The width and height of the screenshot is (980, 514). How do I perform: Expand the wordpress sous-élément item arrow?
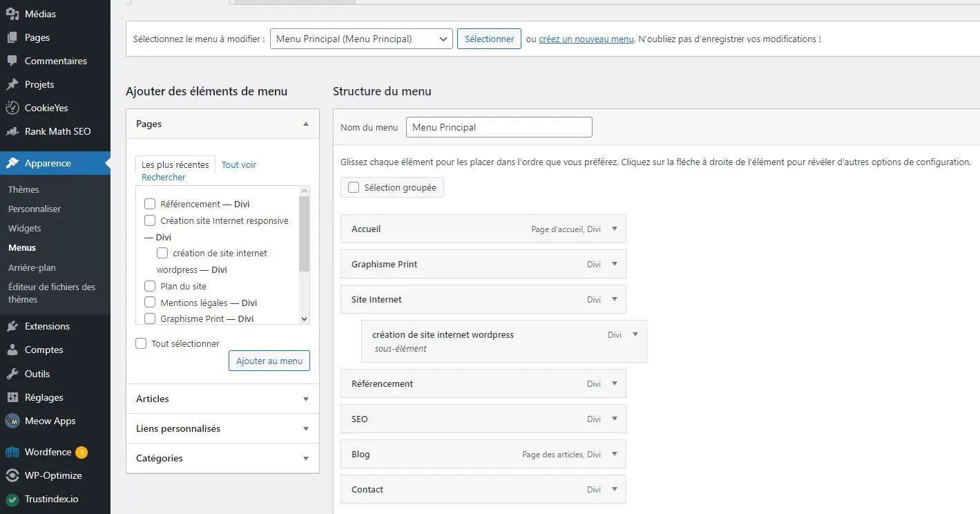pyautogui.click(x=635, y=334)
